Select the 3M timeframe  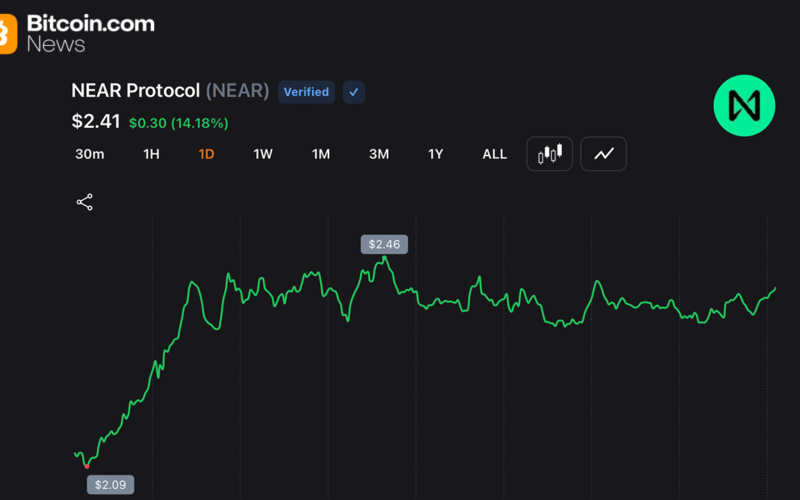[379, 154]
